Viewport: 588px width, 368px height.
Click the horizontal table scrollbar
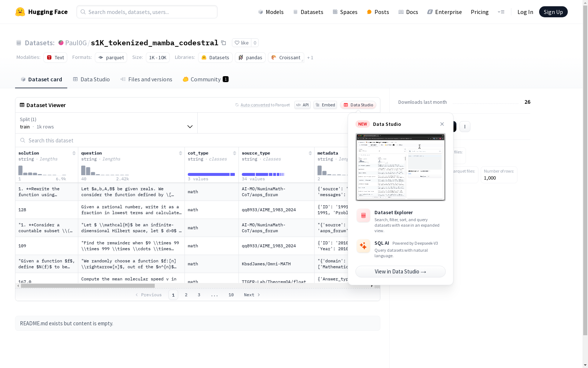coord(88,286)
